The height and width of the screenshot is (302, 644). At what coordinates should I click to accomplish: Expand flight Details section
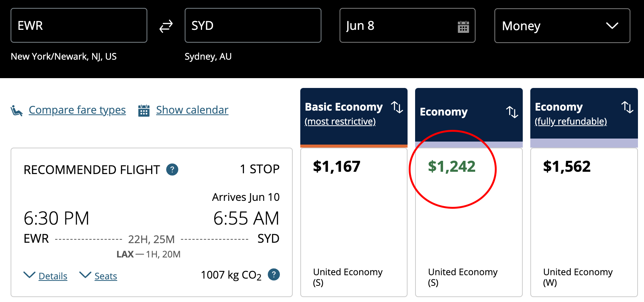pyautogui.click(x=53, y=276)
